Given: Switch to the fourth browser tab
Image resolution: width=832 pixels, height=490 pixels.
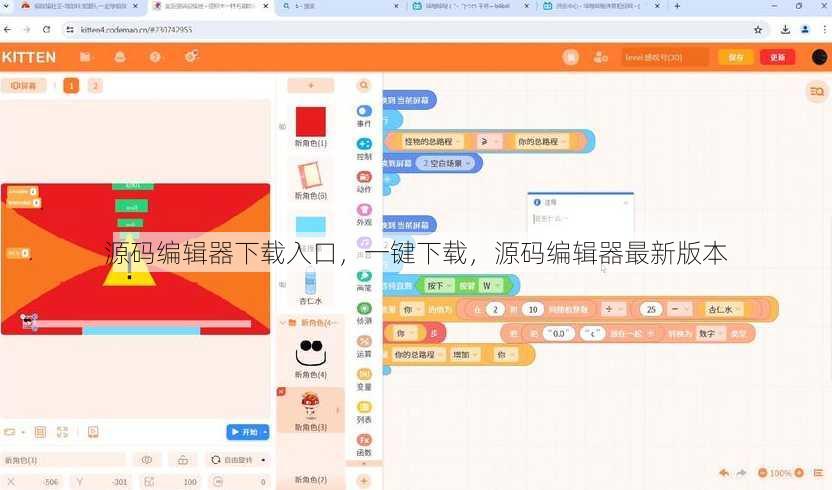Looking at the screenshot, I should coord(470,6).
